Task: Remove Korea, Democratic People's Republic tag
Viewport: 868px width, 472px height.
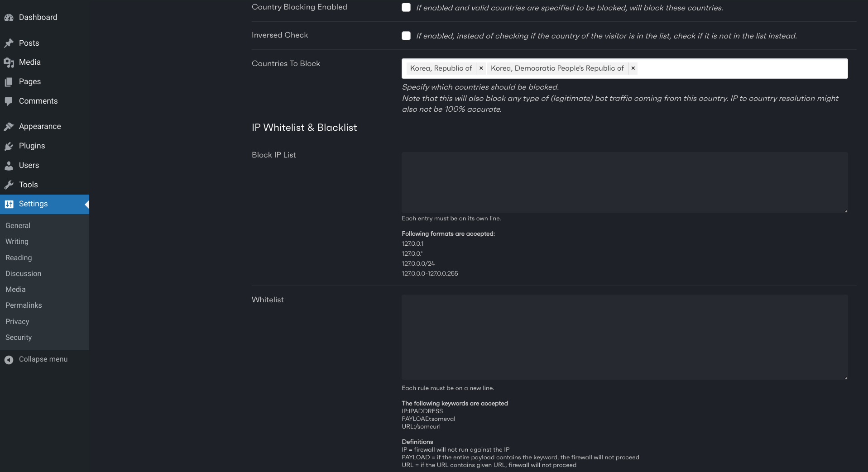Action: 633,68
